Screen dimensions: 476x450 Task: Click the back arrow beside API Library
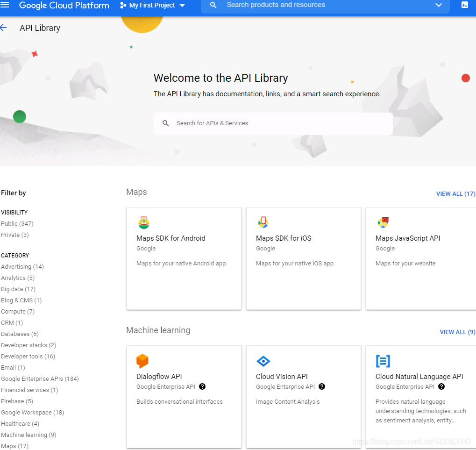tap(3, 28)
